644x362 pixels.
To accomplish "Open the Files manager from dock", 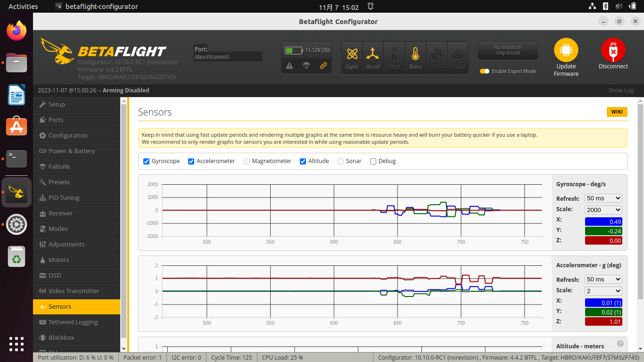I will click(x=17, y=63).
